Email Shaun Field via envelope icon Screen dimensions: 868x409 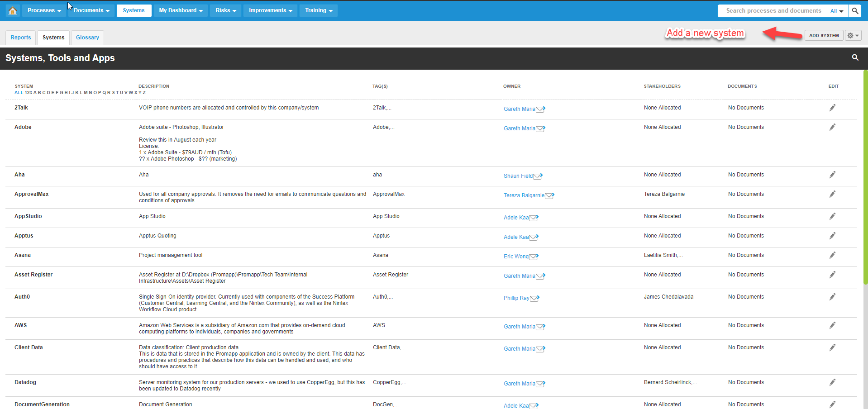pyautogui.click(x=538, y=176)
